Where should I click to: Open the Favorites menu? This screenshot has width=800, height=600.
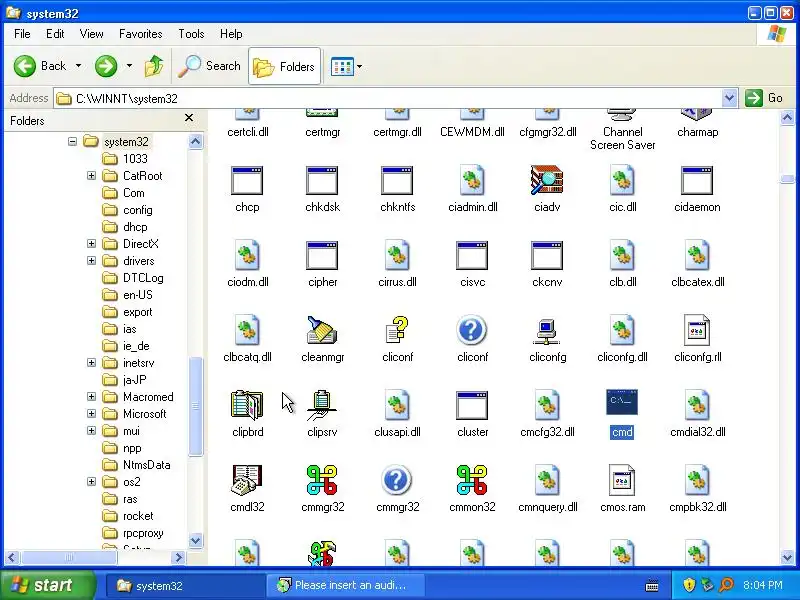(x=140, y=34)
